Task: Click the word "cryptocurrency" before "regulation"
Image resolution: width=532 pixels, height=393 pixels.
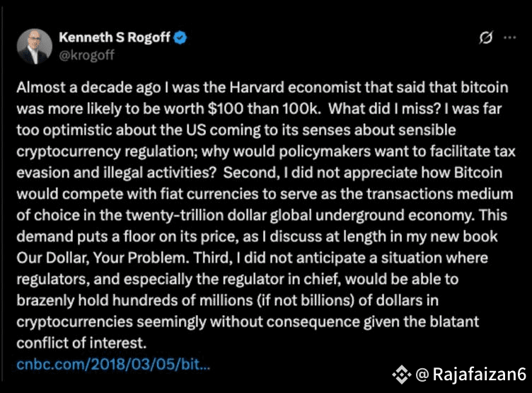Action: tap(69, 152)
